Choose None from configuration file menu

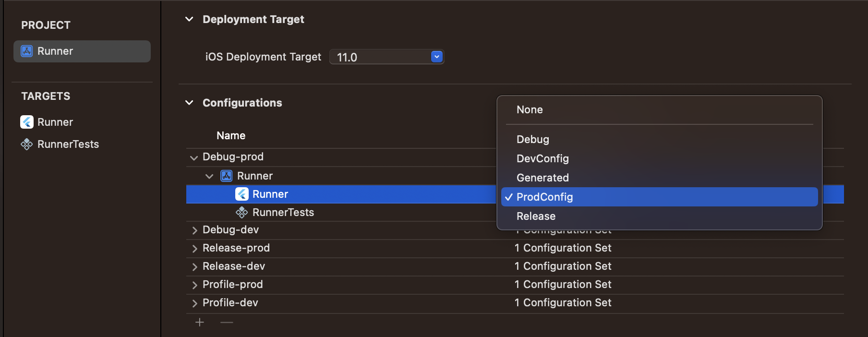tap(660, 109)
